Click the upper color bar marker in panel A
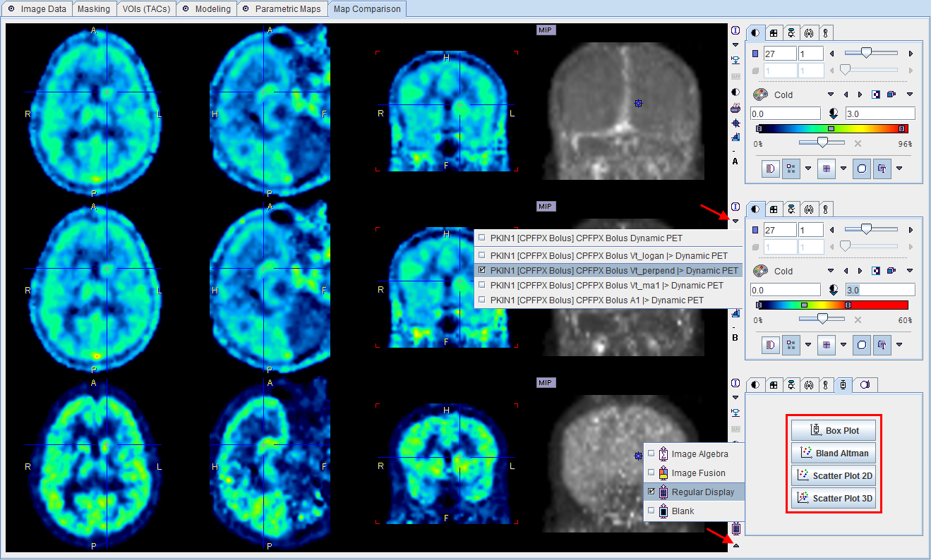 [x=902, y=129]
